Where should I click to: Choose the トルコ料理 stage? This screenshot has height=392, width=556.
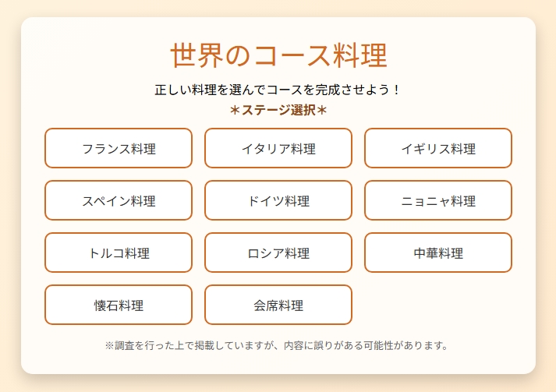(119, 253)
